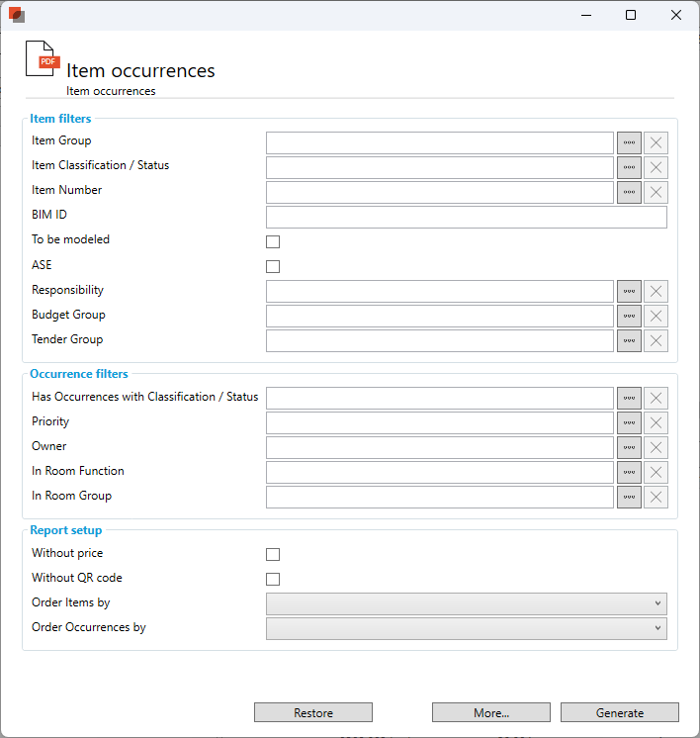Expand the Order Items by dropdown
Image resolution: width=700 pixels, height=738 pixels.
pyautogui.click(x=466, y=603)
